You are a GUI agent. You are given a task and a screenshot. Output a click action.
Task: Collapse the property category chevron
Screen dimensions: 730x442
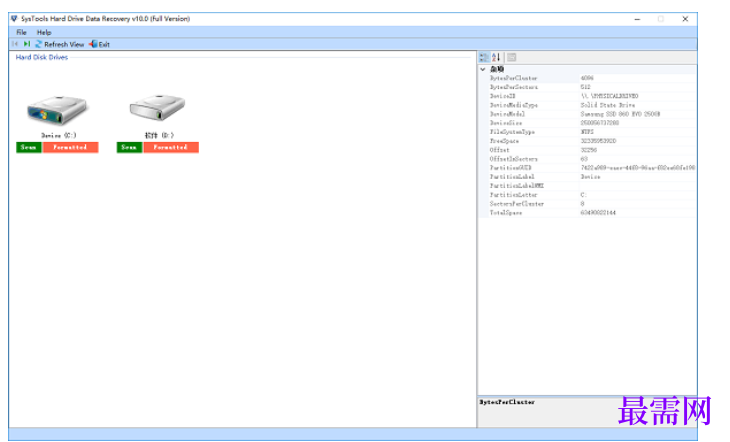pos(483,69)
